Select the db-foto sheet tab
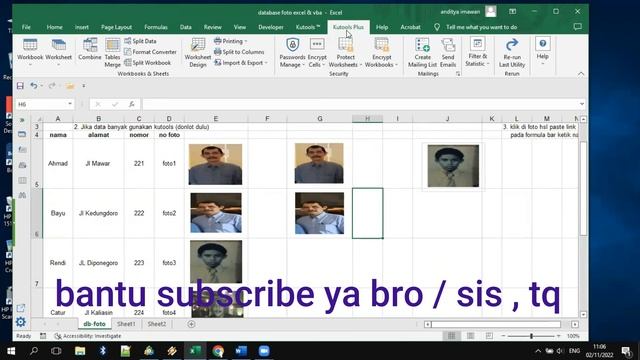The image size is (640, 360). 94,324
